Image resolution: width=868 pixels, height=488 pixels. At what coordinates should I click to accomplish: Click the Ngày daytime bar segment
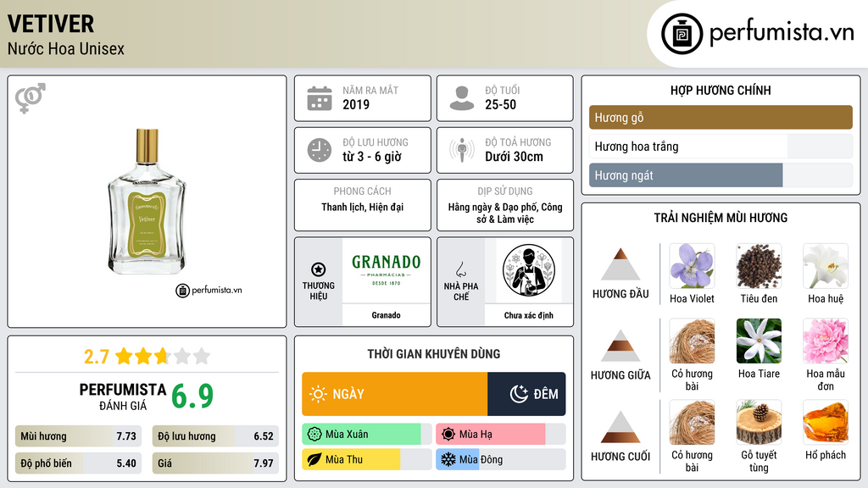tap(395, 394)
